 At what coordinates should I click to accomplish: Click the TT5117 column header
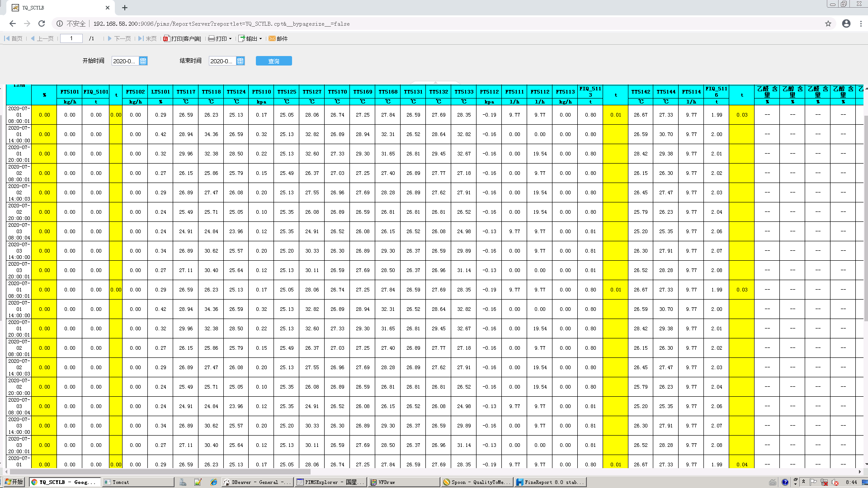coord(186,92)
